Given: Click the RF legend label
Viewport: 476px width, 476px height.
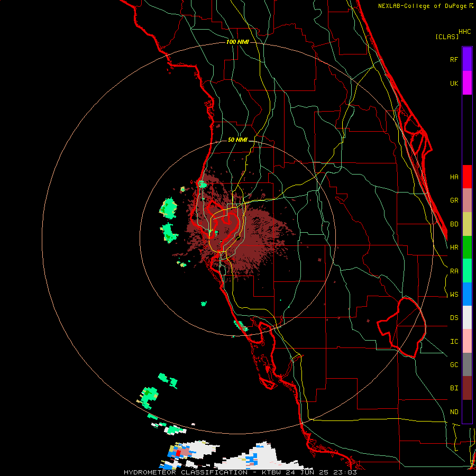Looking at the screenshot, I should pyautogui.click(x=454, y=59).
